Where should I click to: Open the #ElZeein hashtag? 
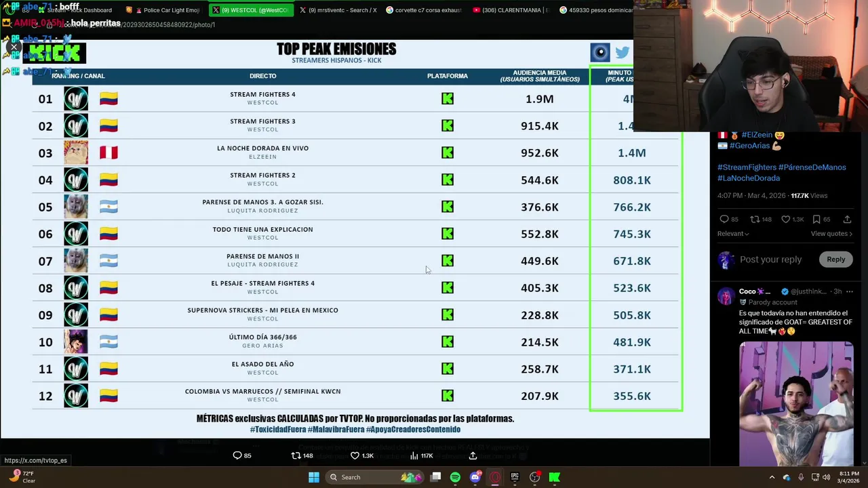757,135
